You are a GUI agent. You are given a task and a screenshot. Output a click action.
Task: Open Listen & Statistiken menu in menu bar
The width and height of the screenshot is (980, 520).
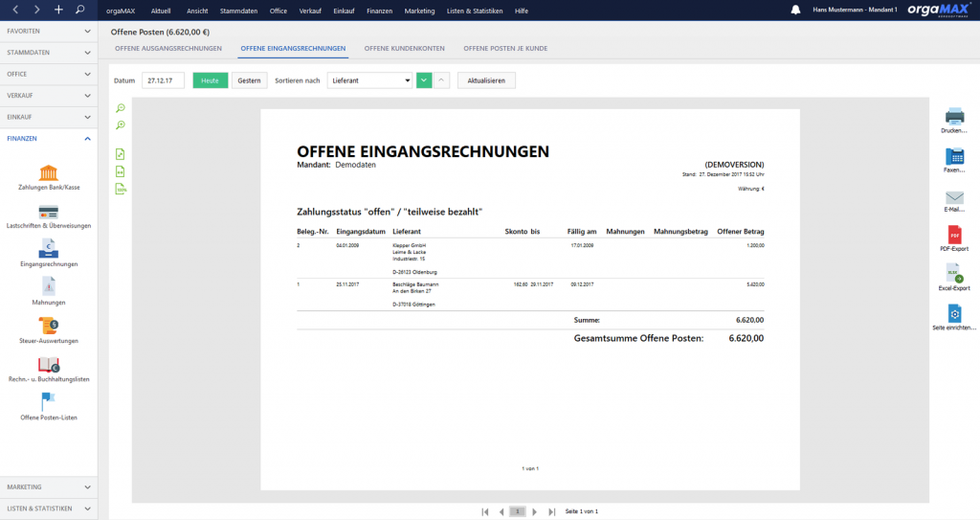tap(475, 11)
